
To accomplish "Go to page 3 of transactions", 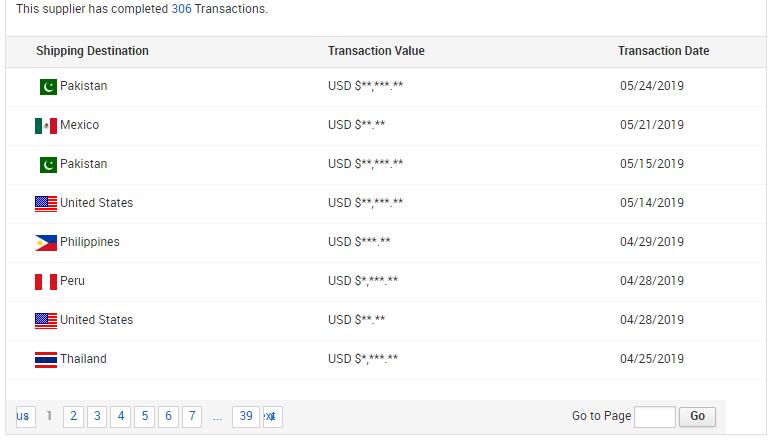I will [97, 416].
